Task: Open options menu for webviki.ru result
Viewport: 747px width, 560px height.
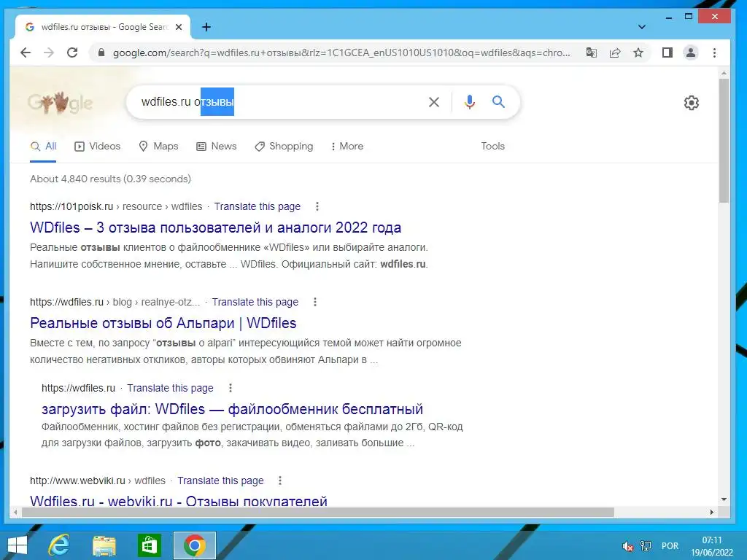Action: pos(280,481)
